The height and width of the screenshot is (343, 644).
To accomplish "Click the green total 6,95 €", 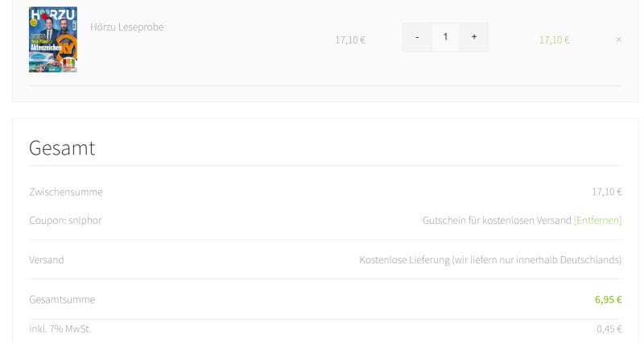I will point(608,300).
